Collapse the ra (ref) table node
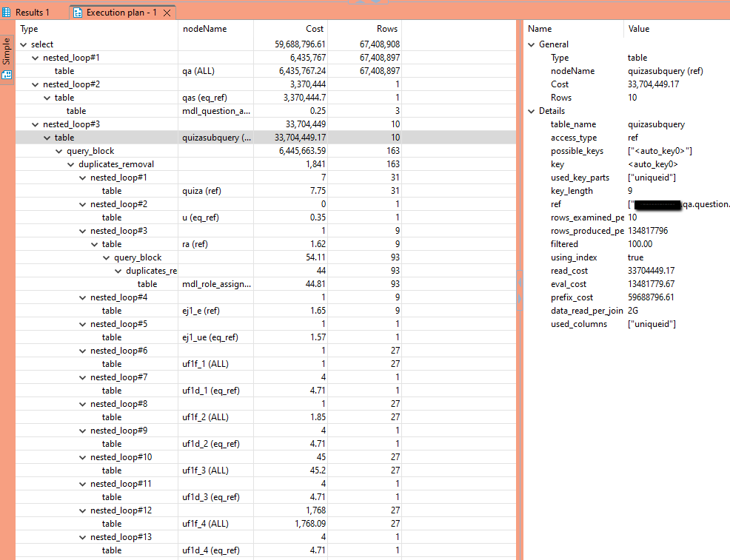The width and height of the screenshot is (730, 560). tap(95, 245)
